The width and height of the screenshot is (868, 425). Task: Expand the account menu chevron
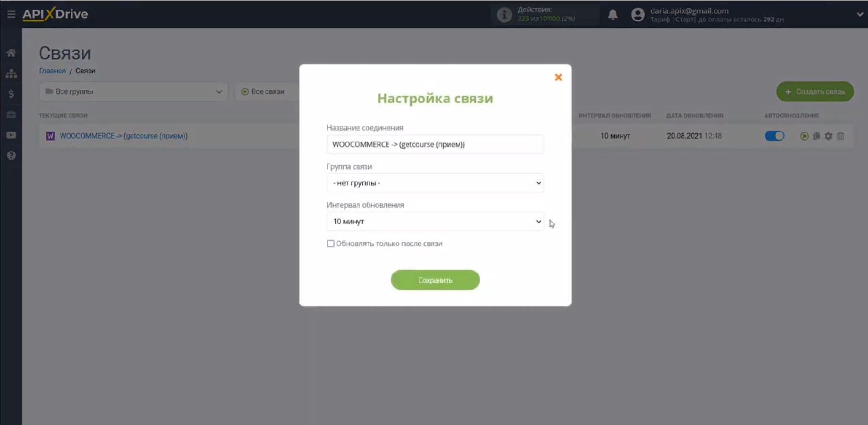(860, 14)
